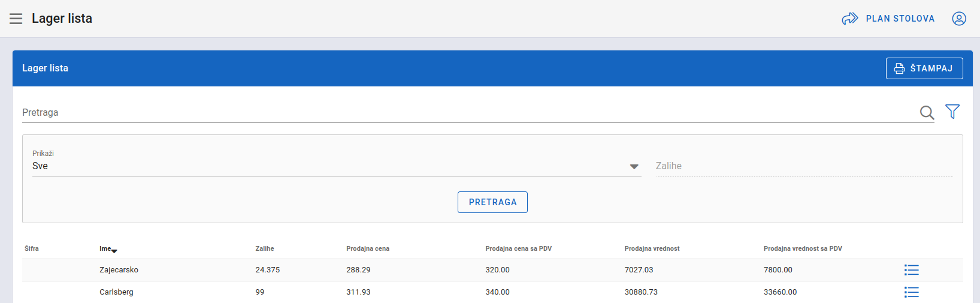Image resolution: width=980 pixels, height=303 pixels.
Task: Click value with PDV 7800.00
Action: point(778,270)
